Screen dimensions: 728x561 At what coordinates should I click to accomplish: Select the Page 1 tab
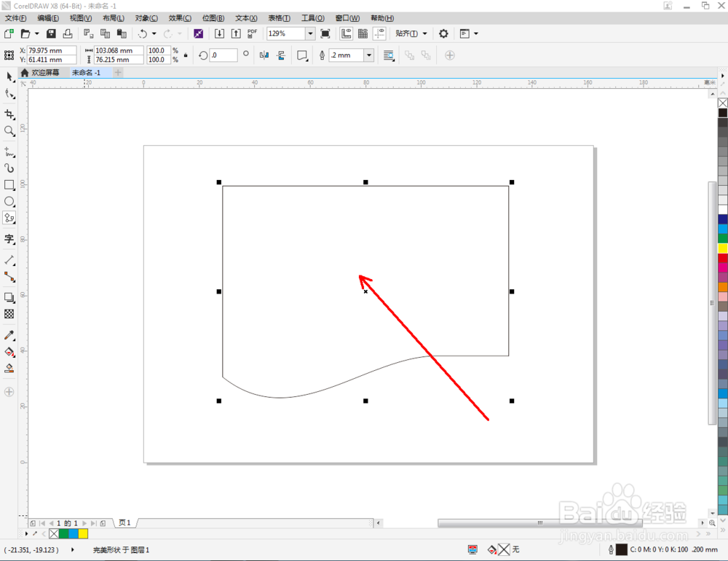pyautogui.click(x=124, y=523)
